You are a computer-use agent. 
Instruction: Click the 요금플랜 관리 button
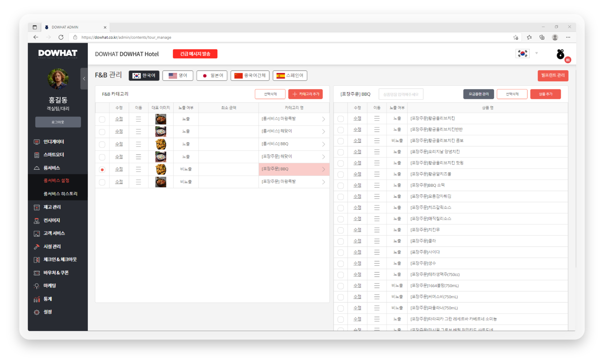[478, 94]
